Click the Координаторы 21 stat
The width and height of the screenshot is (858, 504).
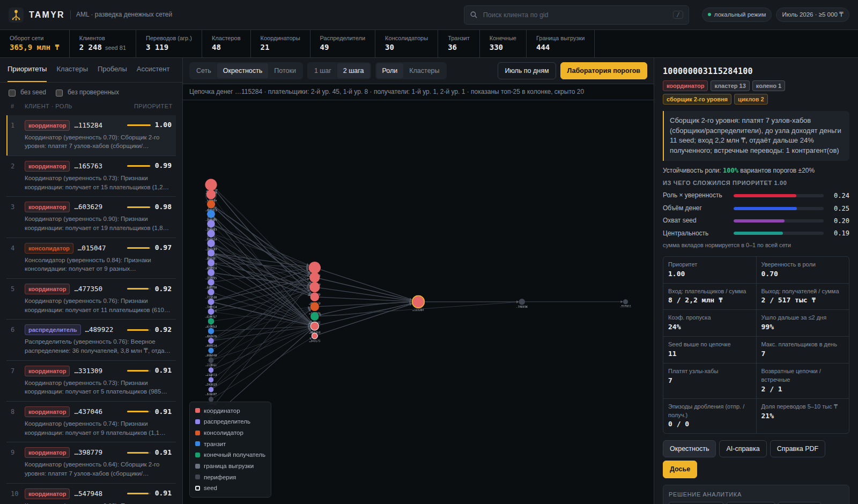(280, 43)
